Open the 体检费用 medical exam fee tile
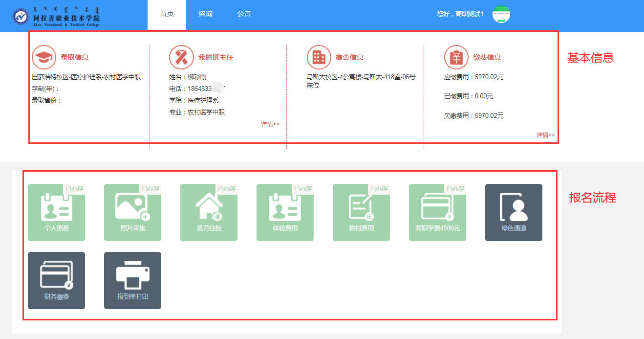The image size is (644, 339). click(285, 213)
